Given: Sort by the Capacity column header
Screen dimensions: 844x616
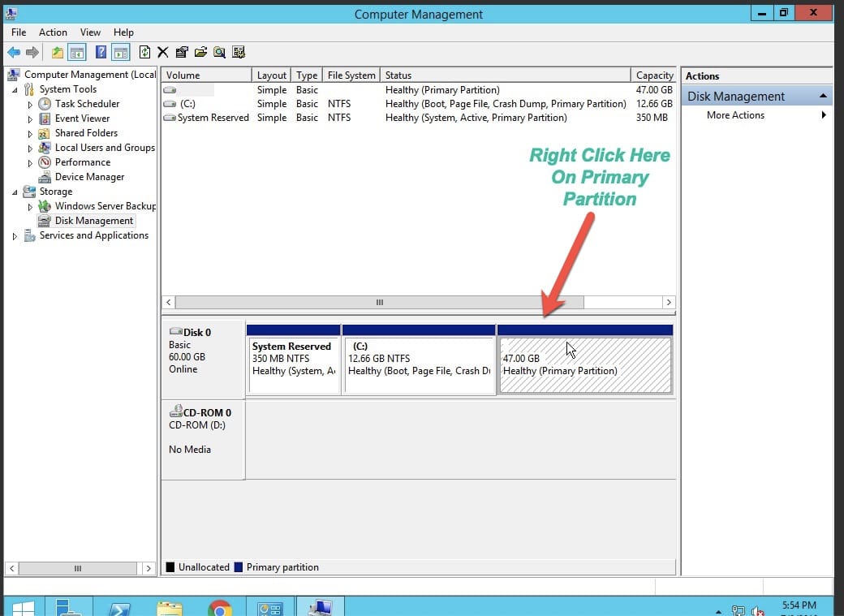Looking at the screenshot, I should click(x=654, y=75).
